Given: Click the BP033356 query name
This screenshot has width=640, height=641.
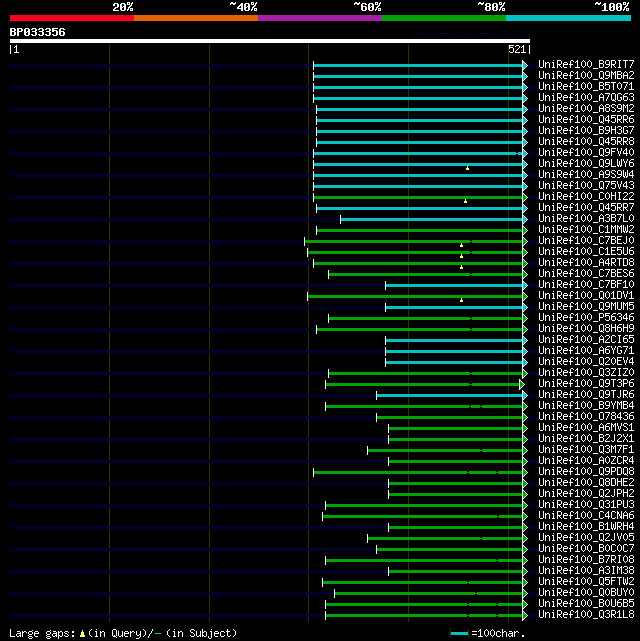Looking at the screenshot, I should 37,32.
